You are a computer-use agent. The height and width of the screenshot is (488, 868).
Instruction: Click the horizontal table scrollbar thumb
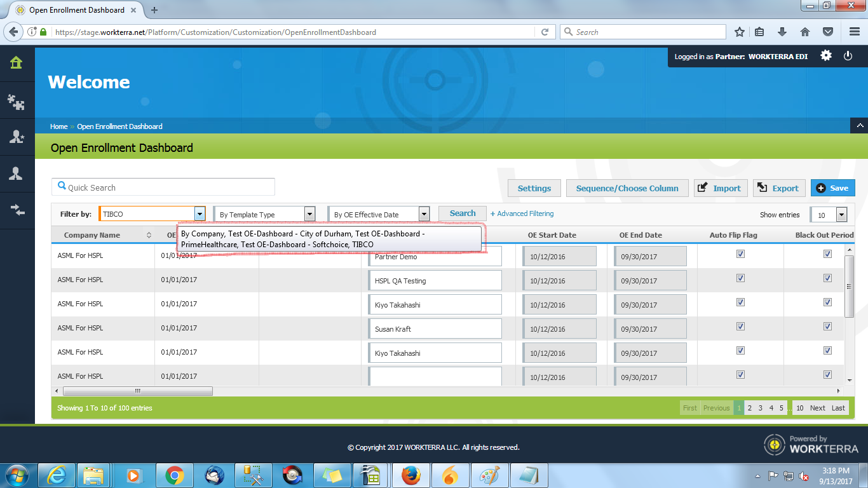pos(137,391)
